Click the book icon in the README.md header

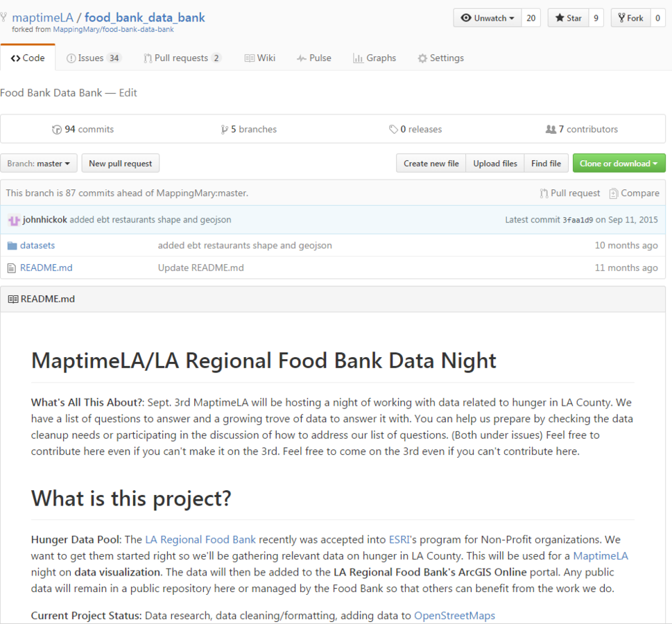click(13, 299)
